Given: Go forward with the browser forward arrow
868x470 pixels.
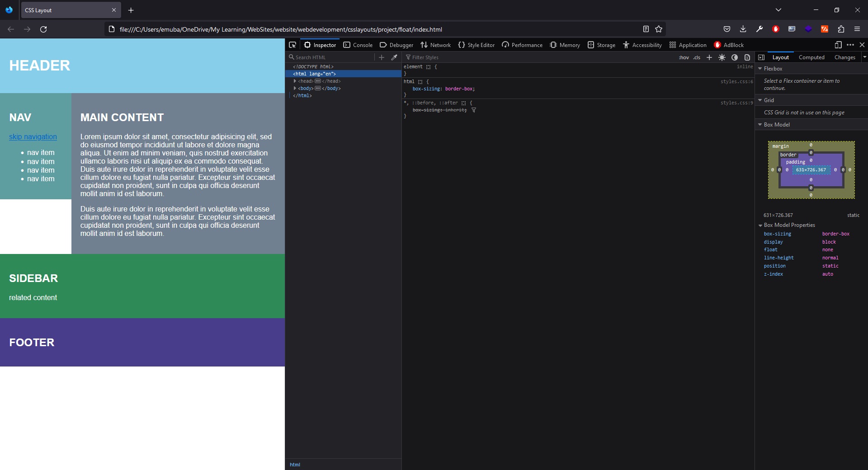Looking at the screenshot, I should [x=27, y=29].
